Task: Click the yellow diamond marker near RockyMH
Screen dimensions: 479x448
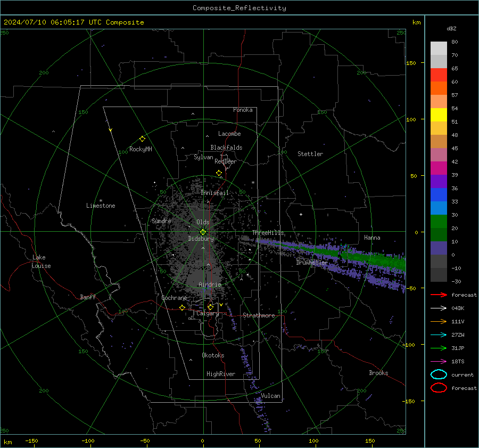Action: (142, 139)
